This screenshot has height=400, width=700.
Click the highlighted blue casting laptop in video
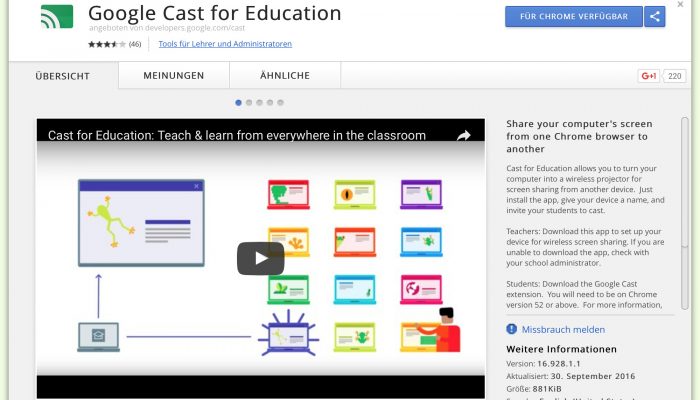tap(288, 335)
